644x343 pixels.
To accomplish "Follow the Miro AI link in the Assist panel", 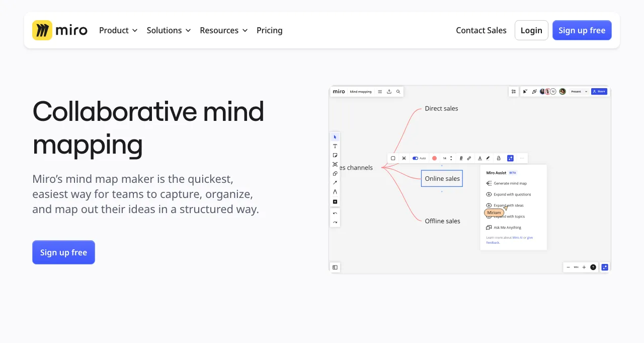I will pos(517,237).
